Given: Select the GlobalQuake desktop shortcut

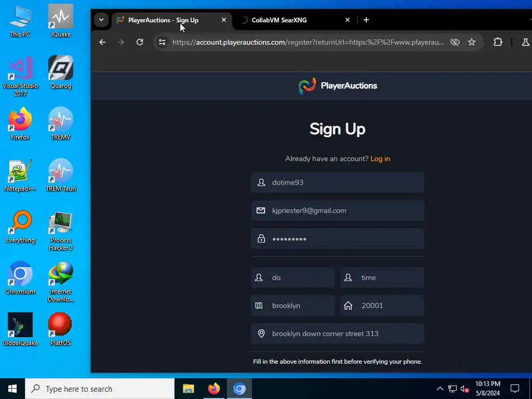Looking at the screenshot, I should (x=20, y=329).
